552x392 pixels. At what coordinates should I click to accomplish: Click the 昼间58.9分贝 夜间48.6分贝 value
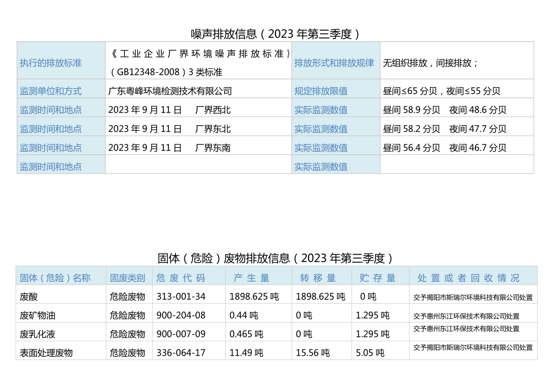(x=444, y=110)
